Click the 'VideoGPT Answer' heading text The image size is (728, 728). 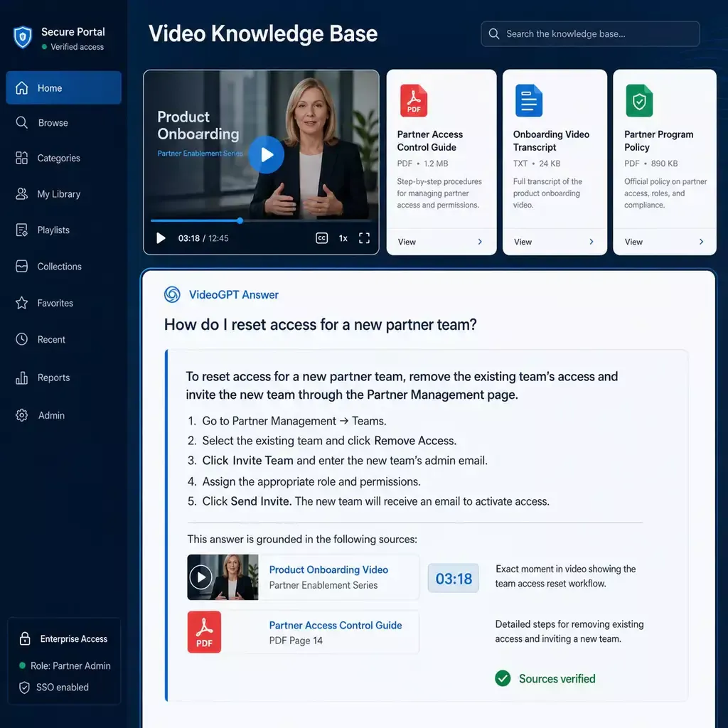tap(233, 294)
